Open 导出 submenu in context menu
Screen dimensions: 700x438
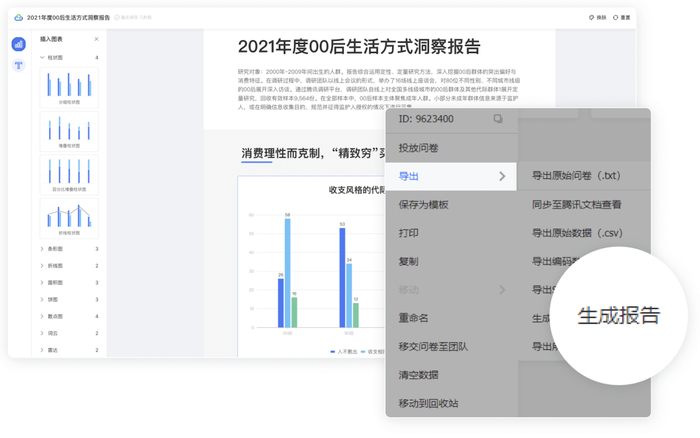pos(452,177)
